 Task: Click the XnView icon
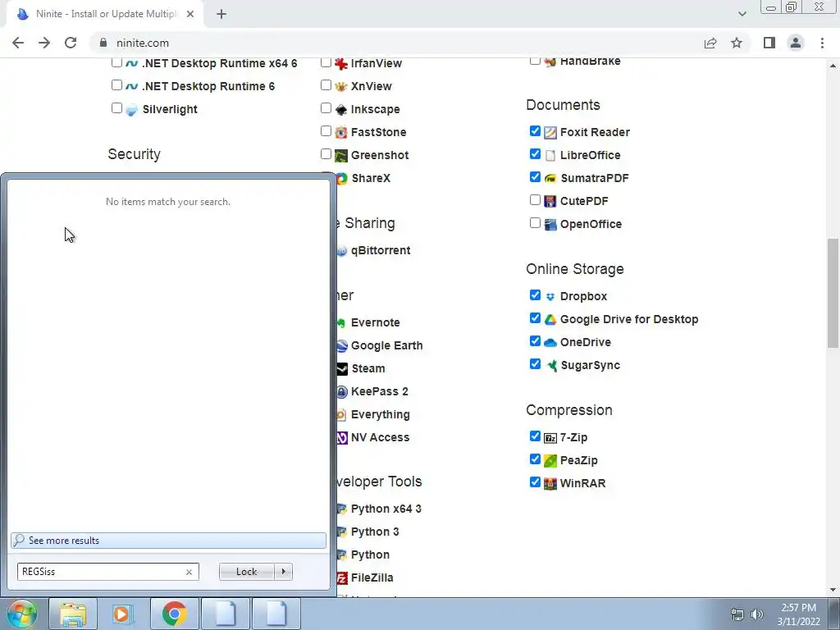[341, 87]
